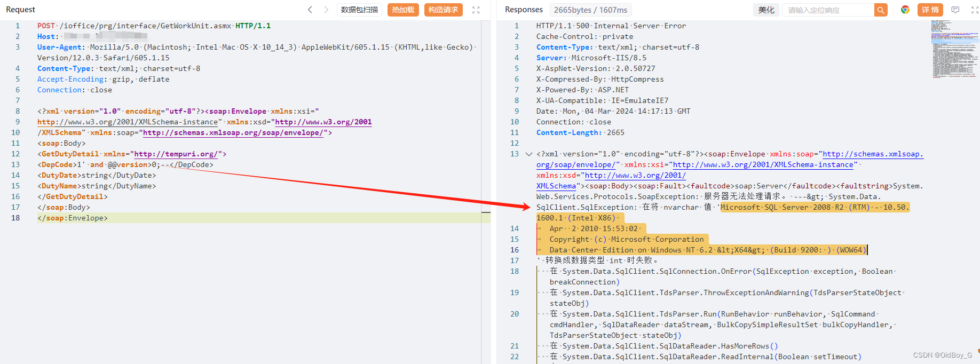Click the Date header in response
Image resolution: width=980 pixels, height=364 pixels.
[x=613, y=111]
